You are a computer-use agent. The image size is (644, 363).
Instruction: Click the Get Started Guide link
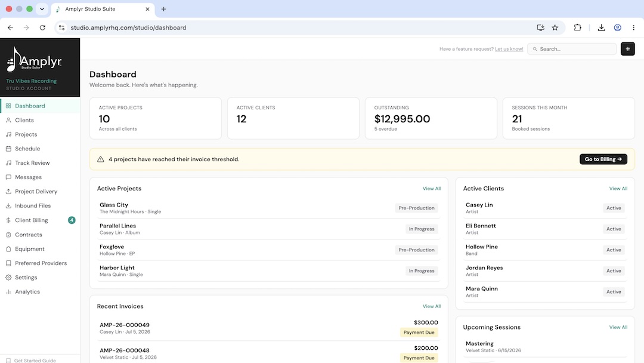35,361
